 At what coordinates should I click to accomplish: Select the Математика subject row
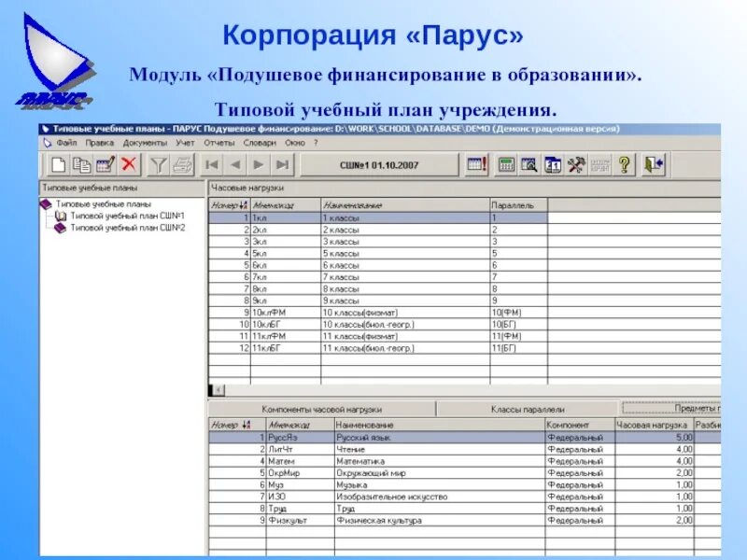[x=464, y=461]
